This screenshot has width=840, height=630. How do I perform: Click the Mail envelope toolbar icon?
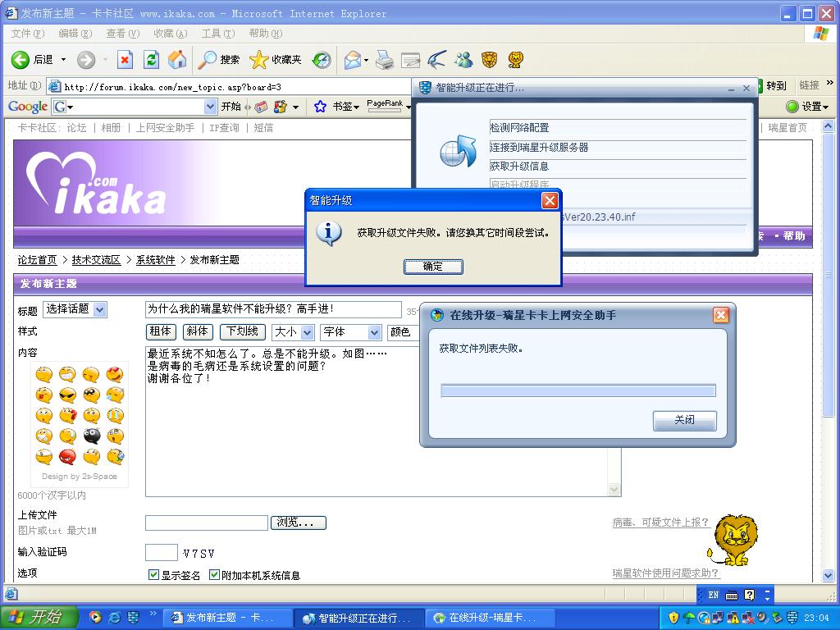coord(353,59)
